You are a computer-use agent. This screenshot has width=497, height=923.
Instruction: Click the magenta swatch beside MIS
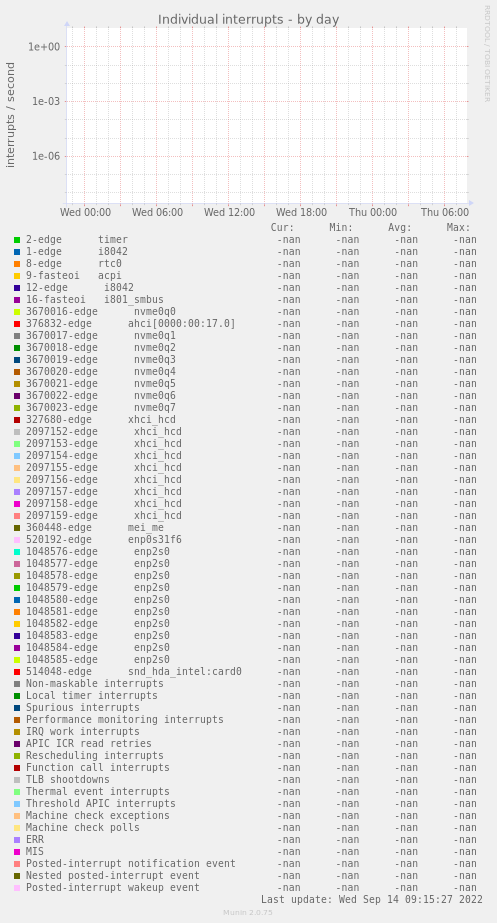coord(17,852)
